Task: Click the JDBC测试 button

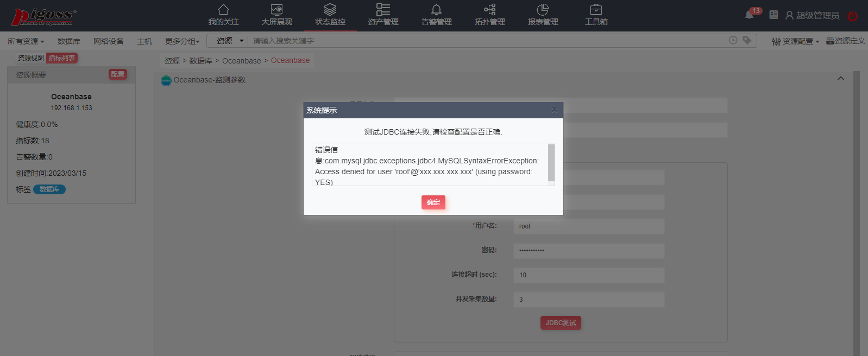Action: point(561,323)
